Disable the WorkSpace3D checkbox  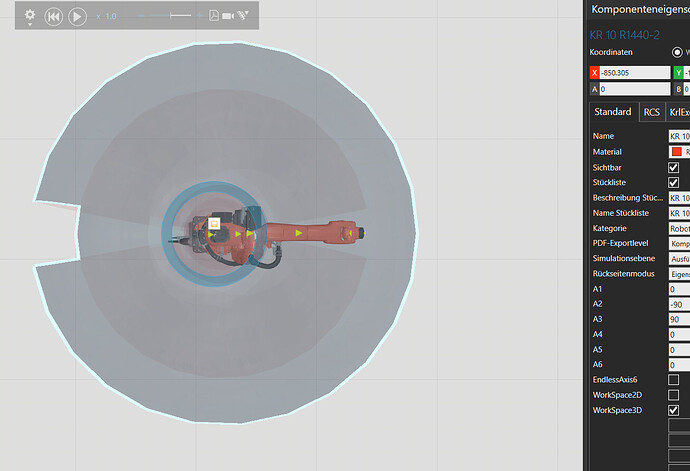[x=674, y=410]
